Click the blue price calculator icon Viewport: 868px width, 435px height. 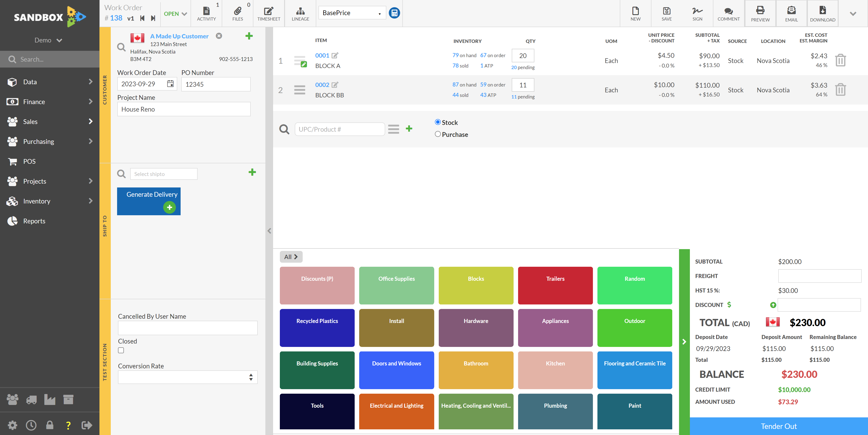[x=394, y=13]
